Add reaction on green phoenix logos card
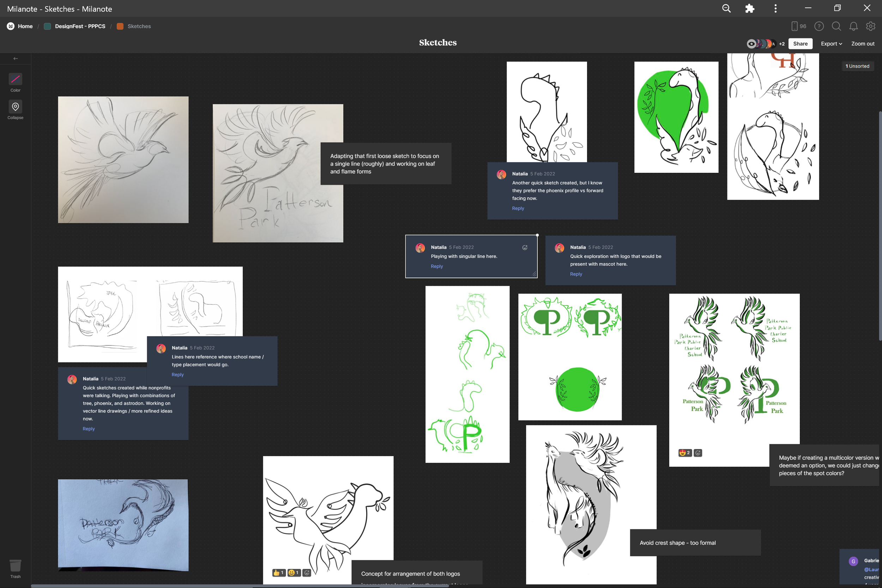 (x=697, y=453)
